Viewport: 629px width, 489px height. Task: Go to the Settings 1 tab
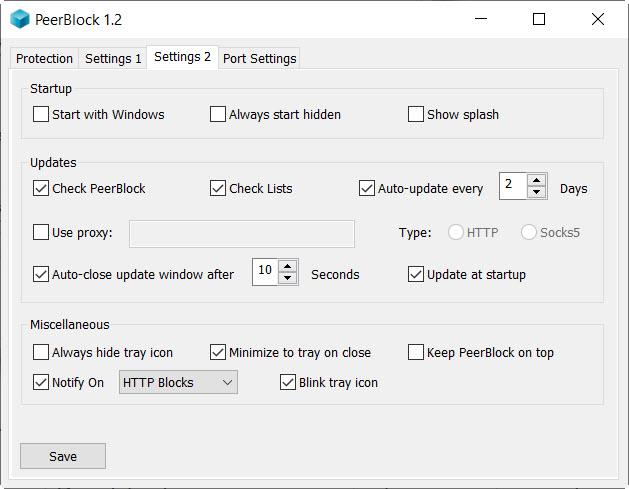click(x=113, y=58)
